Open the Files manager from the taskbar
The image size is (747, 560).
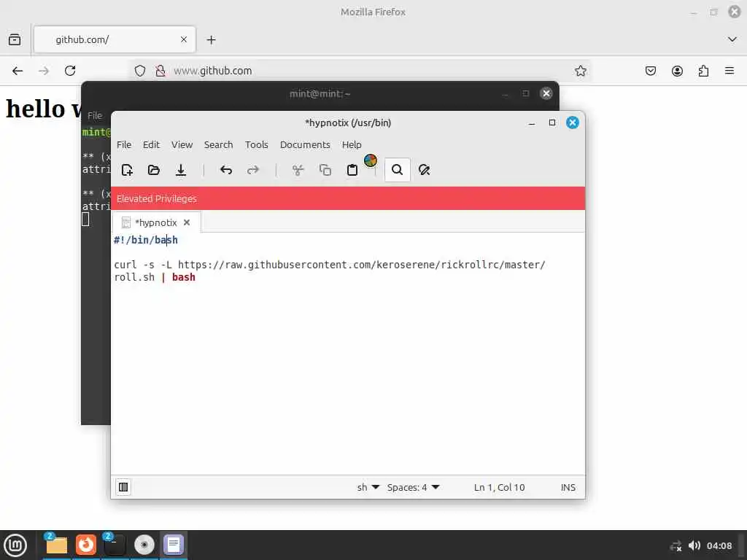click(56, 545)
